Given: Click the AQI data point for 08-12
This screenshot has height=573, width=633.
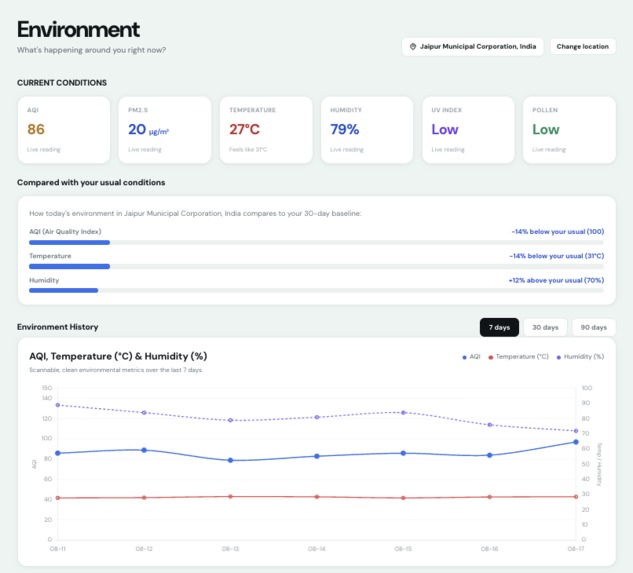Looking at the screenshot, I should point(144,450).
